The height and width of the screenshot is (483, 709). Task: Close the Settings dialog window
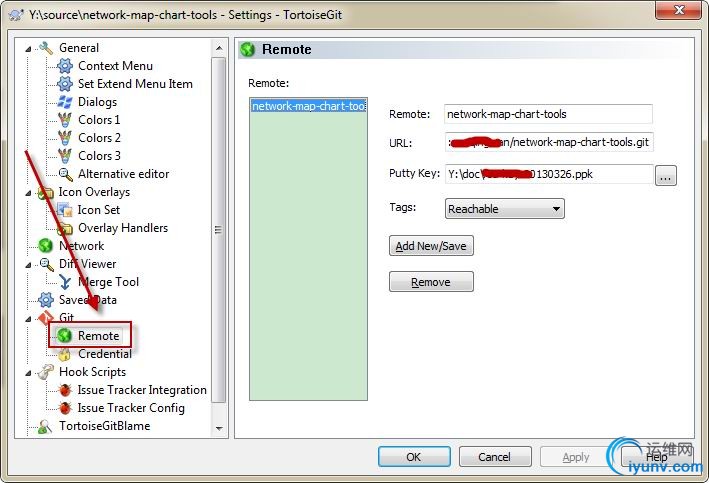tap(679, 10)
